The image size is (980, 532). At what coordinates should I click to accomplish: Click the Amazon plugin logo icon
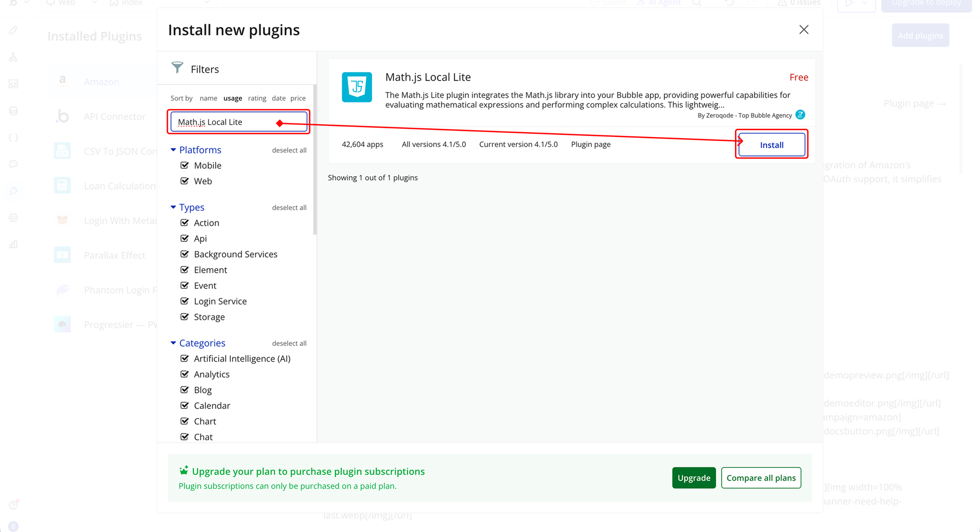click(x=62, y=81)
